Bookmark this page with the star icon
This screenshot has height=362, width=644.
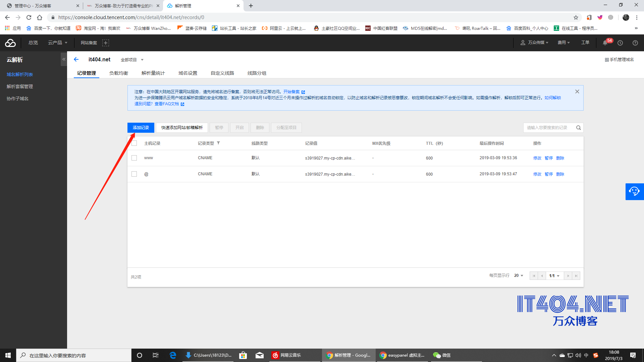576,17
